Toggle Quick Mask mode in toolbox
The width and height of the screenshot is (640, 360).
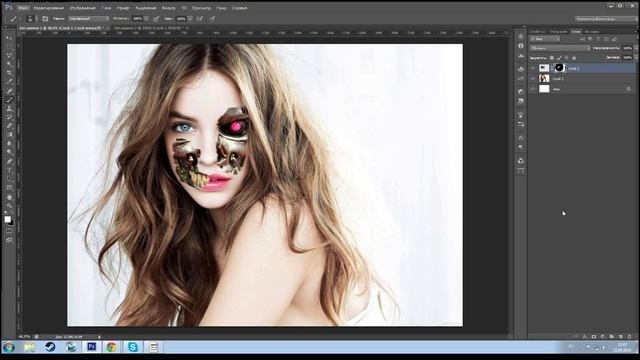(x=9, y=232)
